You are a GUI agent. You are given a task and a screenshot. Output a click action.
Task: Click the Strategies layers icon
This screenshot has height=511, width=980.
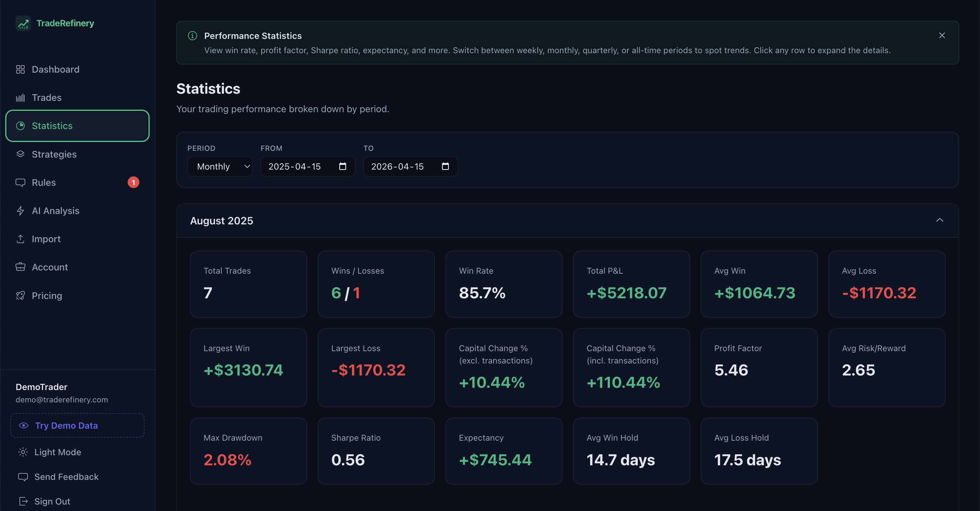20,154
